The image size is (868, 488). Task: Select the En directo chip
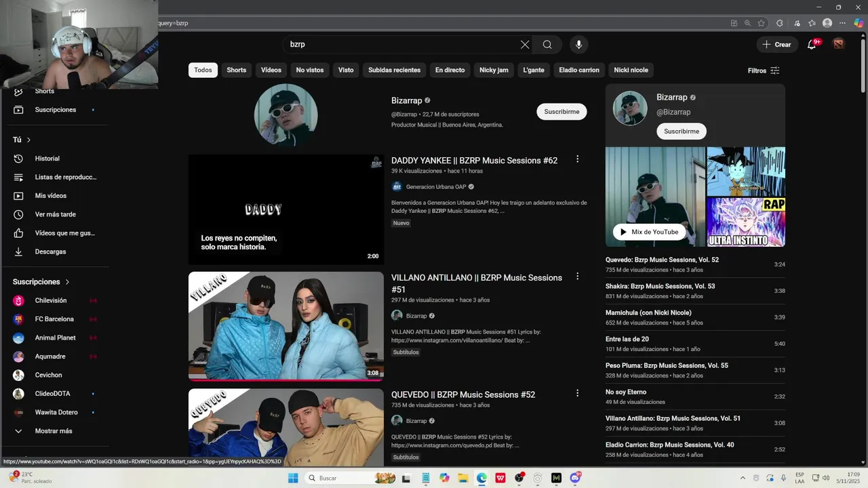pos(450,70)
